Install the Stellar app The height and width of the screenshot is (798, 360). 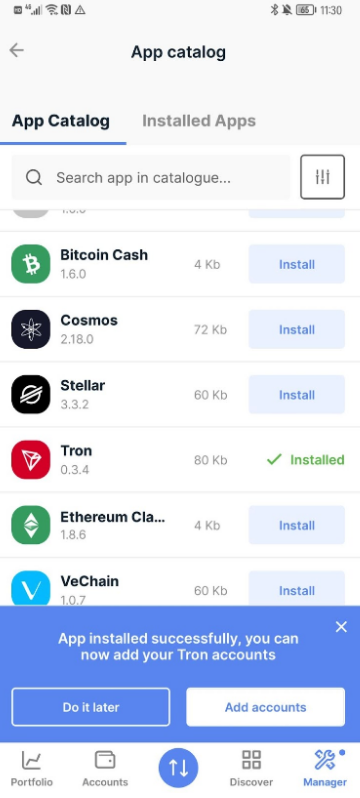[x=296, y=394]
